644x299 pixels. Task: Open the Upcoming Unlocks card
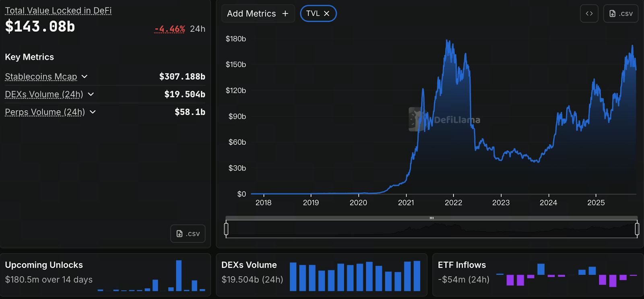[x=105, y=275]
